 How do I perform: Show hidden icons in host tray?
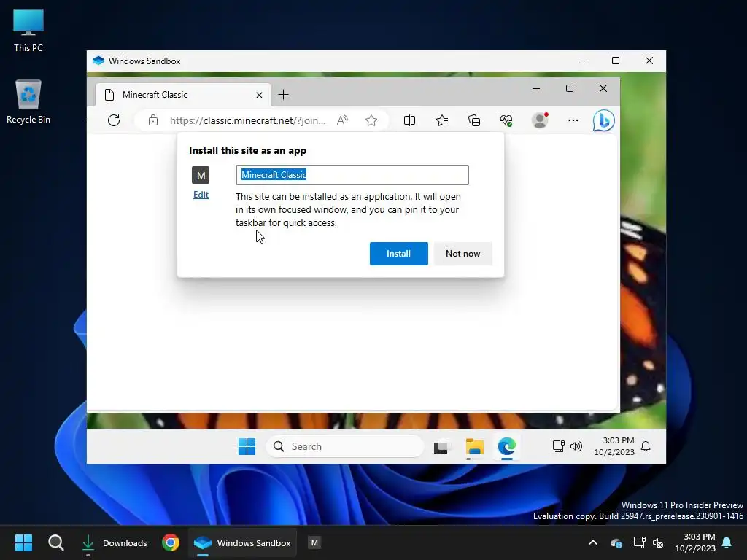593,542
